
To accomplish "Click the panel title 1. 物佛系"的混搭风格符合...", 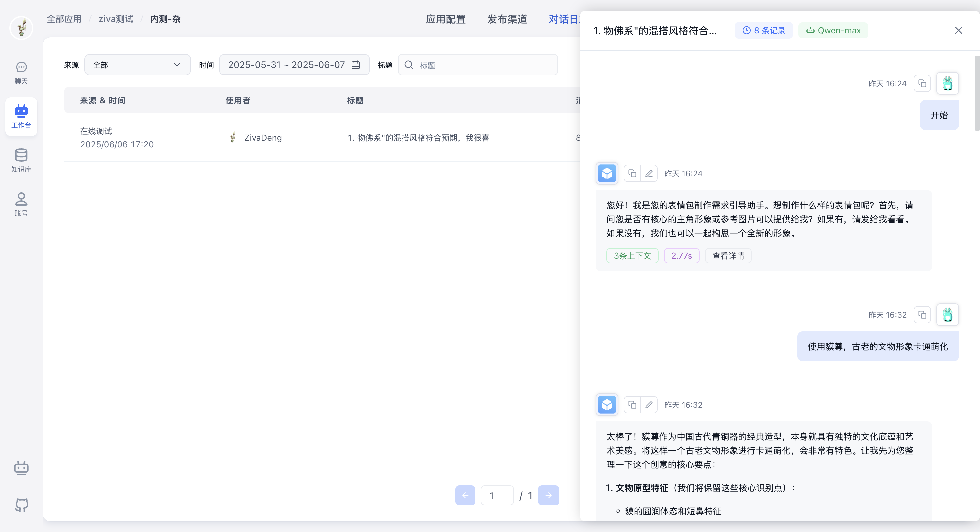I will [655, 30].
